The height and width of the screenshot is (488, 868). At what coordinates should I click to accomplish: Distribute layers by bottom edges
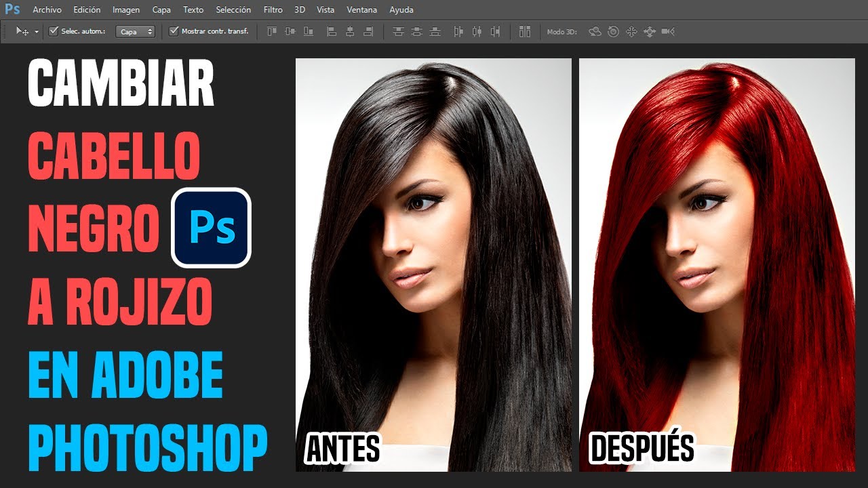point(435,31)
